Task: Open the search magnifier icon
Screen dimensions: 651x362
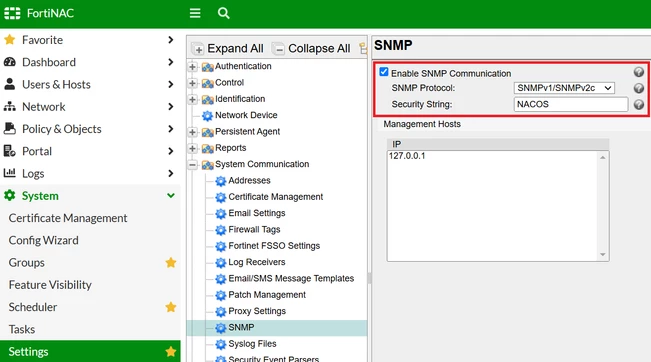Action: pos(223,13)
